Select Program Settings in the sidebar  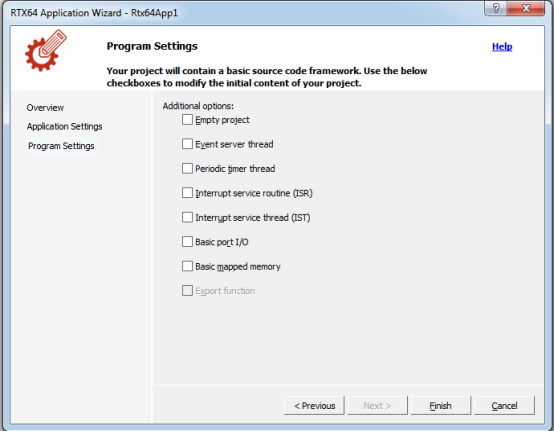pos(61,146)
